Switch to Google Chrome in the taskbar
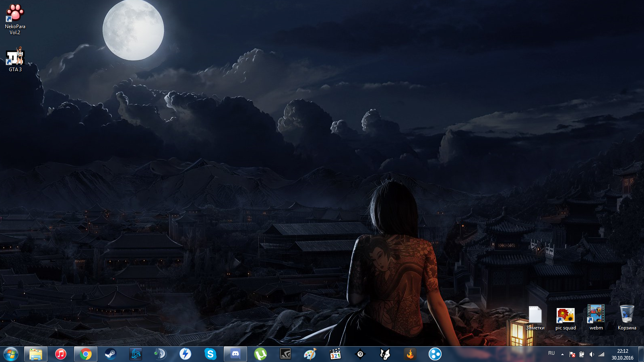The width and height of the screenshot is (644, 362). pyautogui.click(x=86, y=354)
